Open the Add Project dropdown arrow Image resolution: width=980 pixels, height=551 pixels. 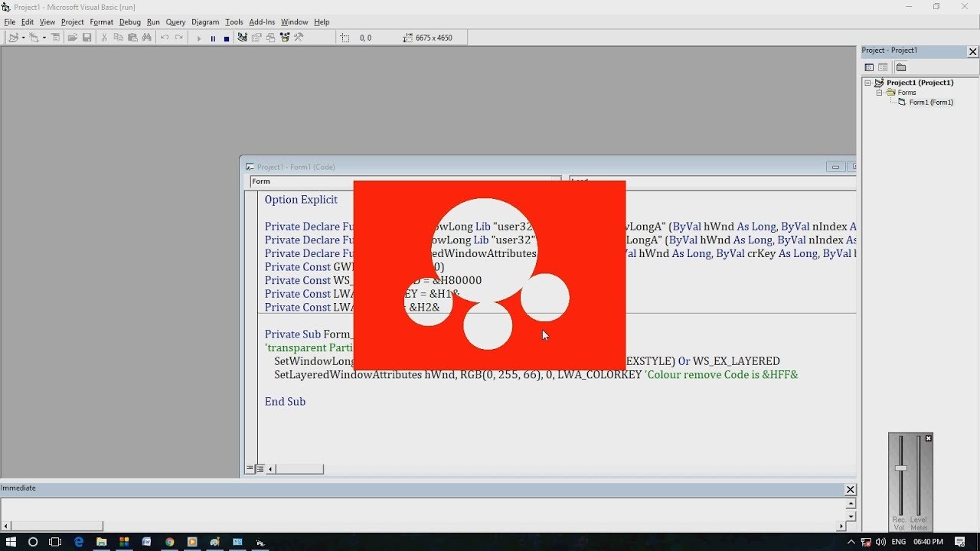click(23, 37)
